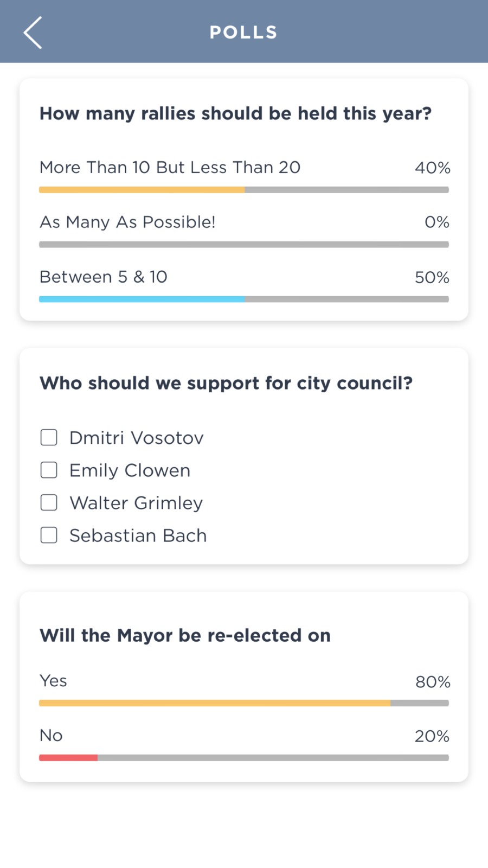The height and width of the screenshot is (868, 488).
Task: Click the 'More Than 10 But Less Than 20' option
Action: point(170,167)
